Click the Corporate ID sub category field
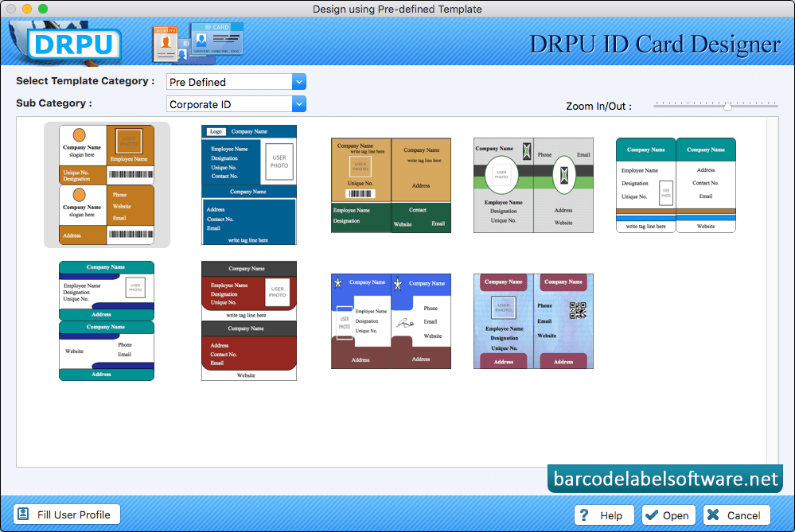The width and height of the screenshot is (795, 532). [229, 104]
